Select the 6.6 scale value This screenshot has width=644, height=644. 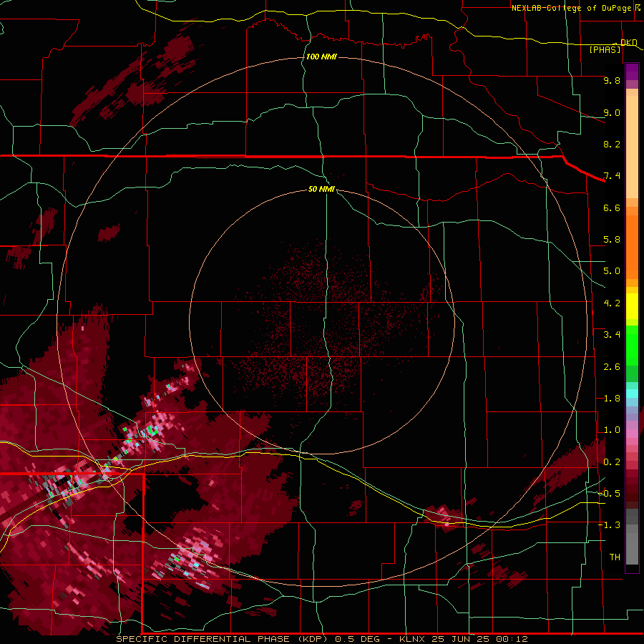[612, 208]
